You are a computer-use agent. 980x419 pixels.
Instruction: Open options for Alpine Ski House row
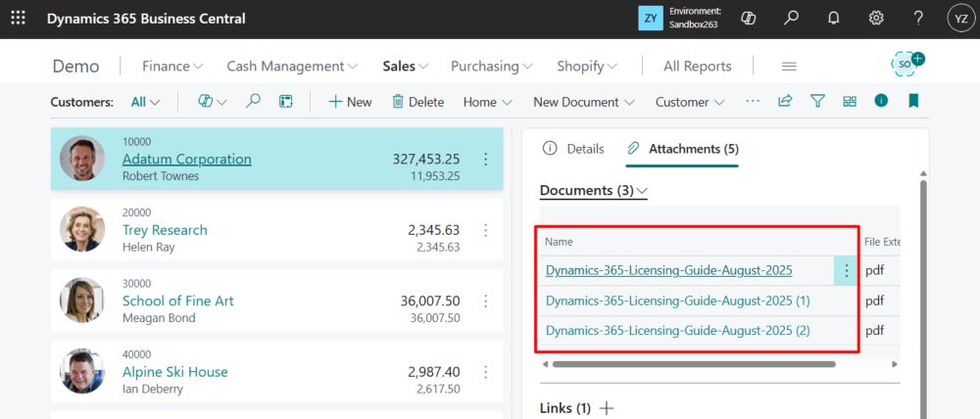coord(486,372)
